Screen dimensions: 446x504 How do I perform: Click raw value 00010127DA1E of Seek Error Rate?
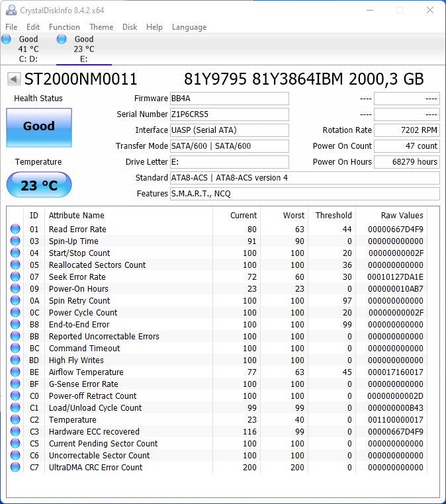(395, 276)
